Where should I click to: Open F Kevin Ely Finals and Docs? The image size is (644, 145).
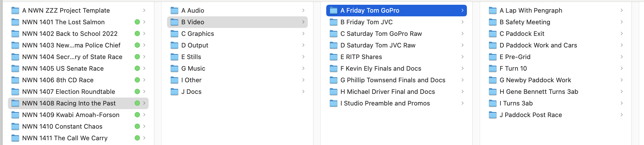coord(380,69)
